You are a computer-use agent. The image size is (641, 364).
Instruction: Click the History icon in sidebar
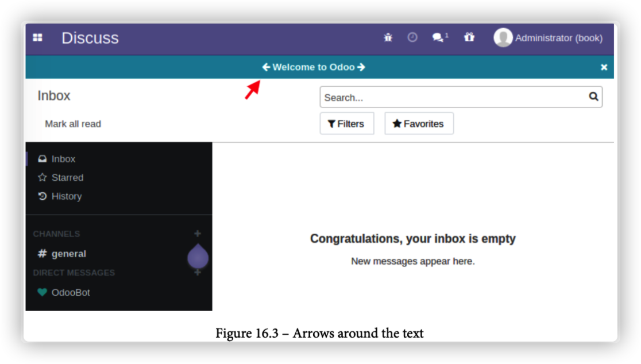click(x=42, y=196)
